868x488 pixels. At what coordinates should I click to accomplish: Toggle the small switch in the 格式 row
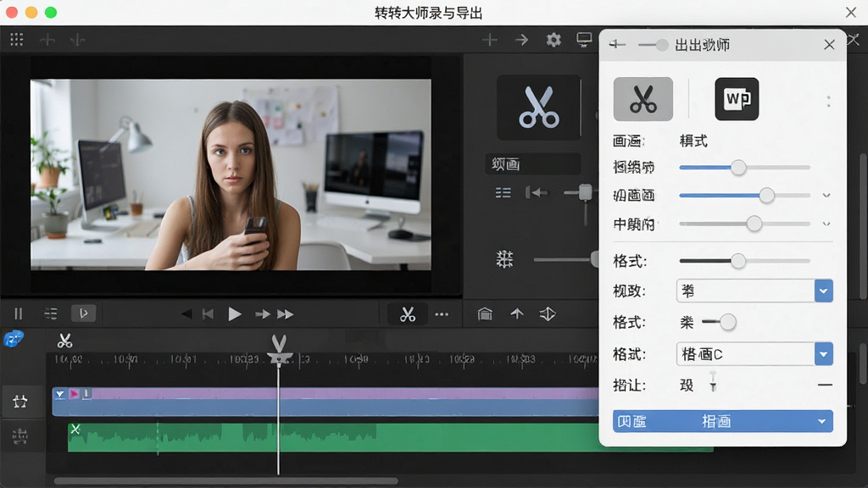719,321
